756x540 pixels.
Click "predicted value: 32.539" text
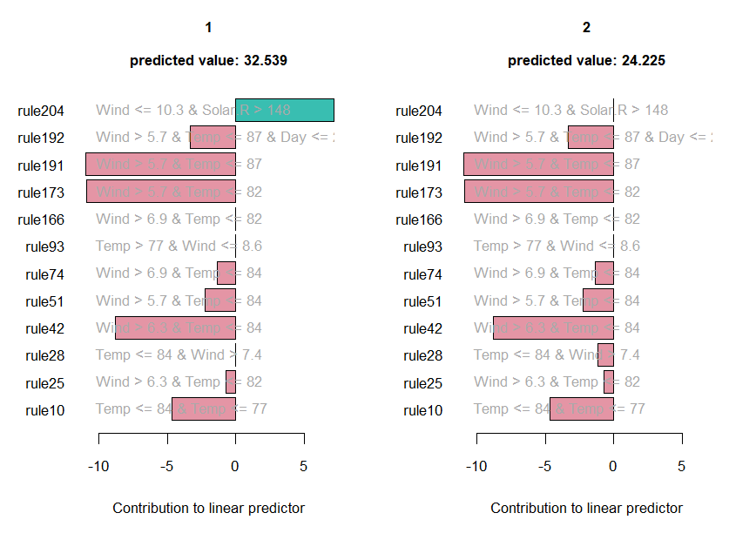208,61
